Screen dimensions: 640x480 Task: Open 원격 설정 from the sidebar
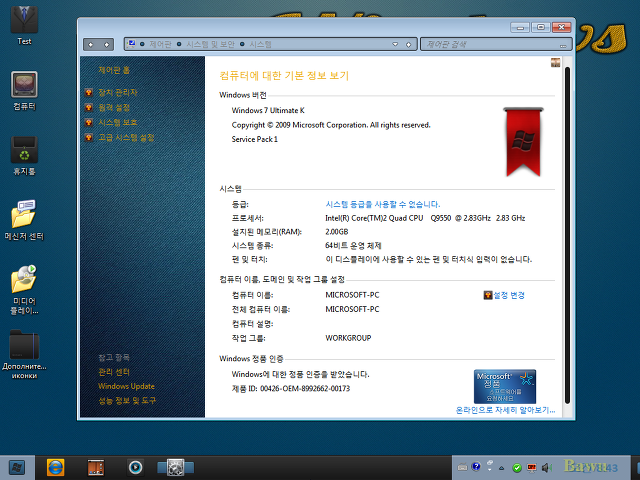[114, 108]
